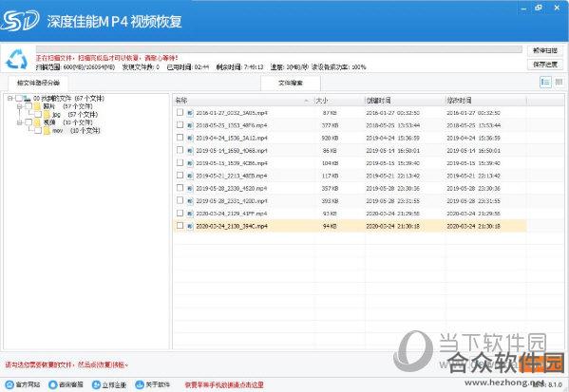Click the mp4 icon of the 393 KB file

pyautogui.click(x=190, y=201)
